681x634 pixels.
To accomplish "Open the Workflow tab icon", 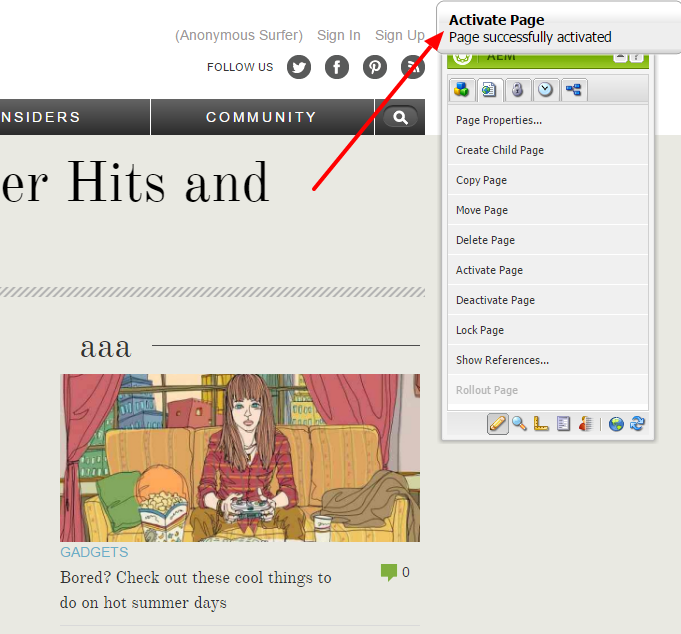I will (x=574, y=89).
